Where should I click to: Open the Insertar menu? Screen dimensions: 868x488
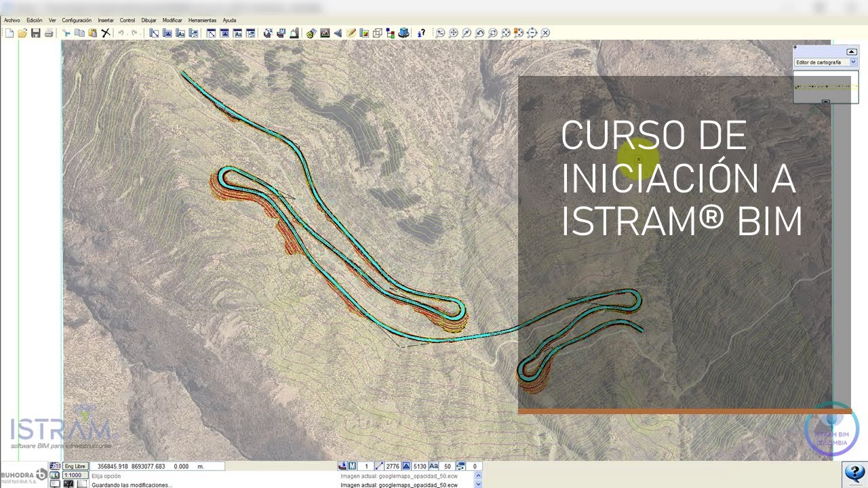point(106,20)
